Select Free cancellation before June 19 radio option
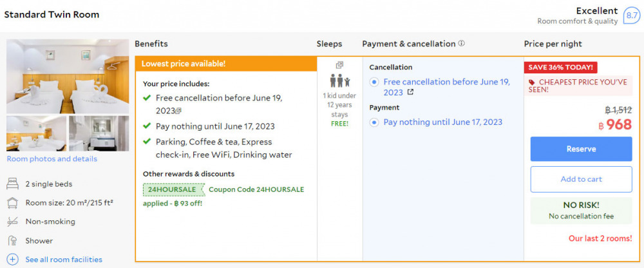This screenshot has width=644, height=268. tap(374, 82)
